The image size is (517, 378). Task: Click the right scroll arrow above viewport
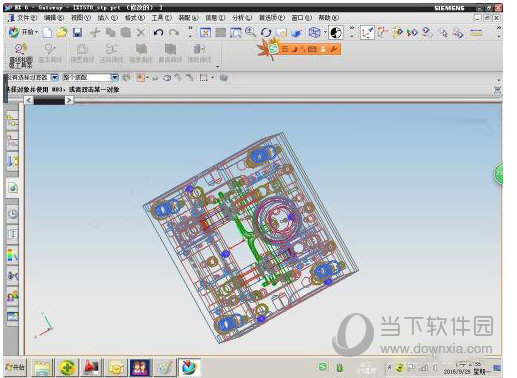pos(69,100)
